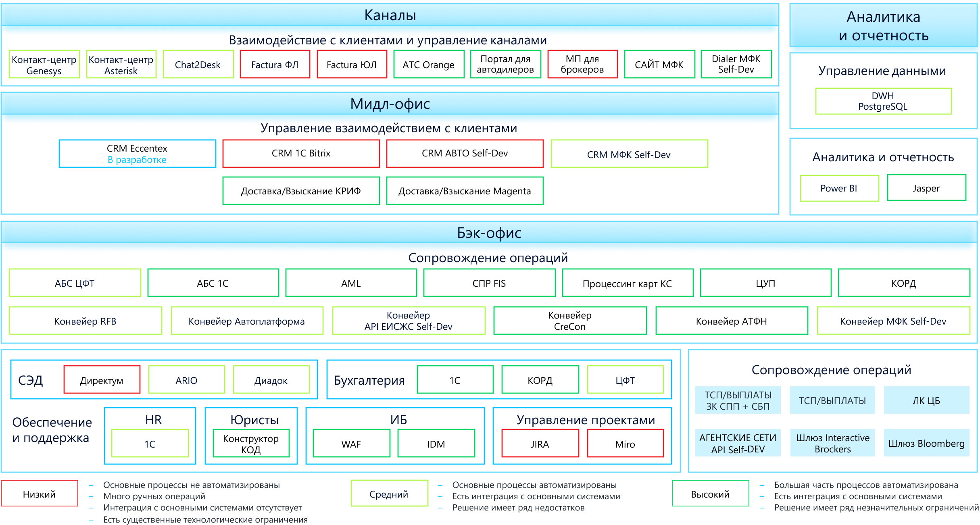Select the Контакт-центр Genesys box
The image size is (980, 525).
point(44,65)
